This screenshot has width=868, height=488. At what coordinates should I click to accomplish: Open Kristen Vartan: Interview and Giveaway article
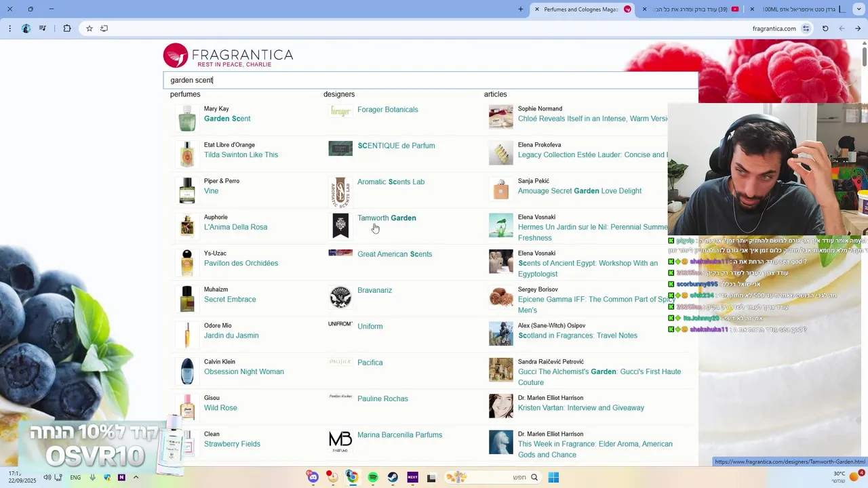tap(580, 408)
